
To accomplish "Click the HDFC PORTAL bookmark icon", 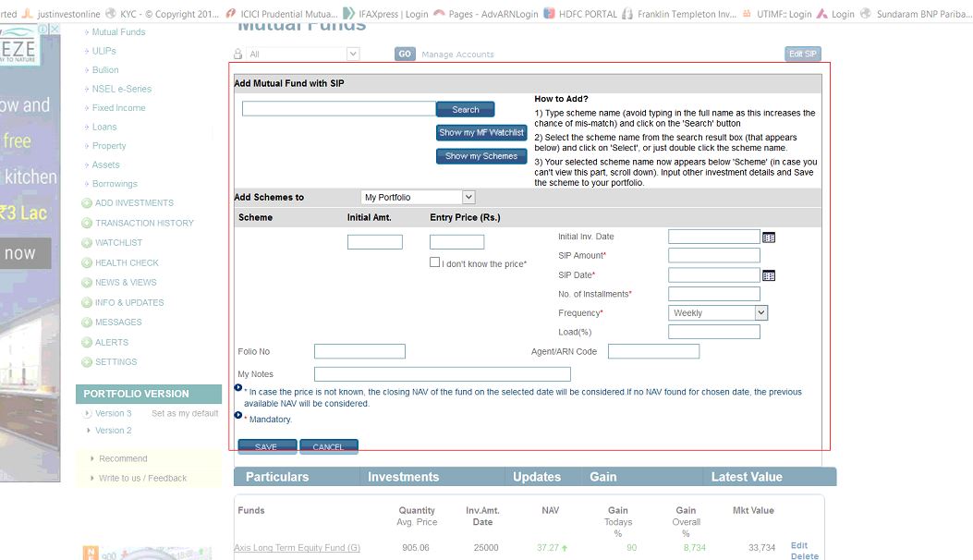I will click(551, 14).
